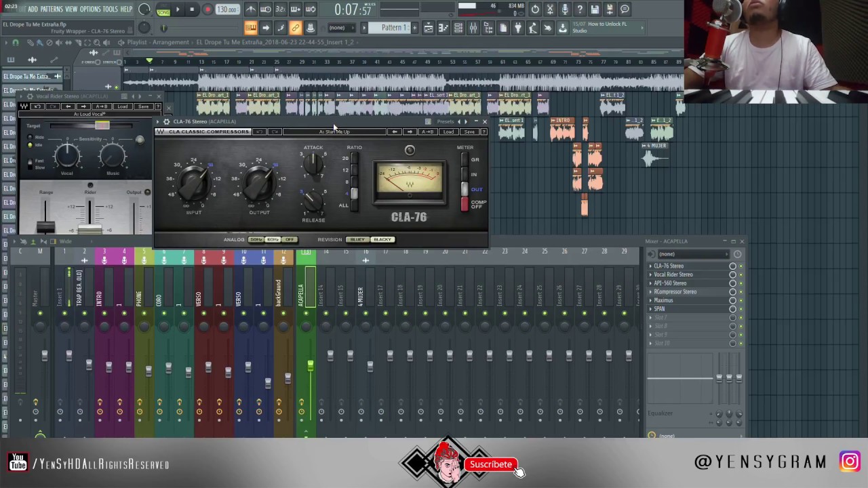The height and width of the screenshot is (488, 868).
Task: Open the 'Start Me Up' preset field in CLA-76
Action: pyautogui.click(x=334, y=131)
